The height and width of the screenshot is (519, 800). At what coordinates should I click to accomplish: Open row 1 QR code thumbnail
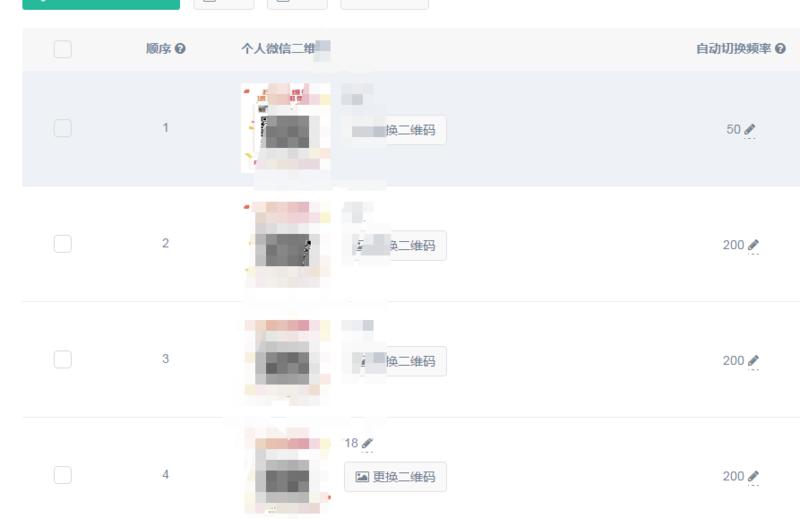[286, 129]
